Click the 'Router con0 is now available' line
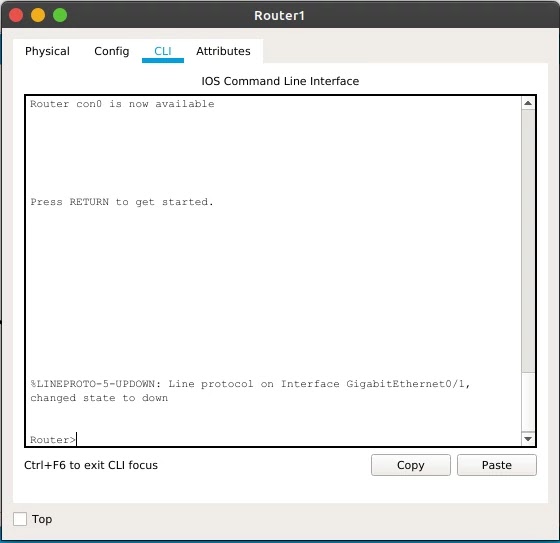 pyautogui.click(x=122, y=104)
